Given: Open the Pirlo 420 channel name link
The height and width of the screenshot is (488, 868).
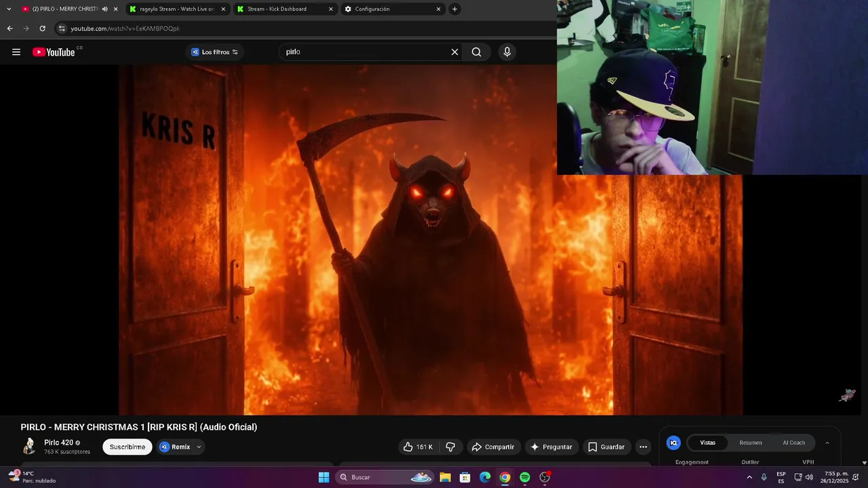Looking at the screenshot, I should [58, 443].
